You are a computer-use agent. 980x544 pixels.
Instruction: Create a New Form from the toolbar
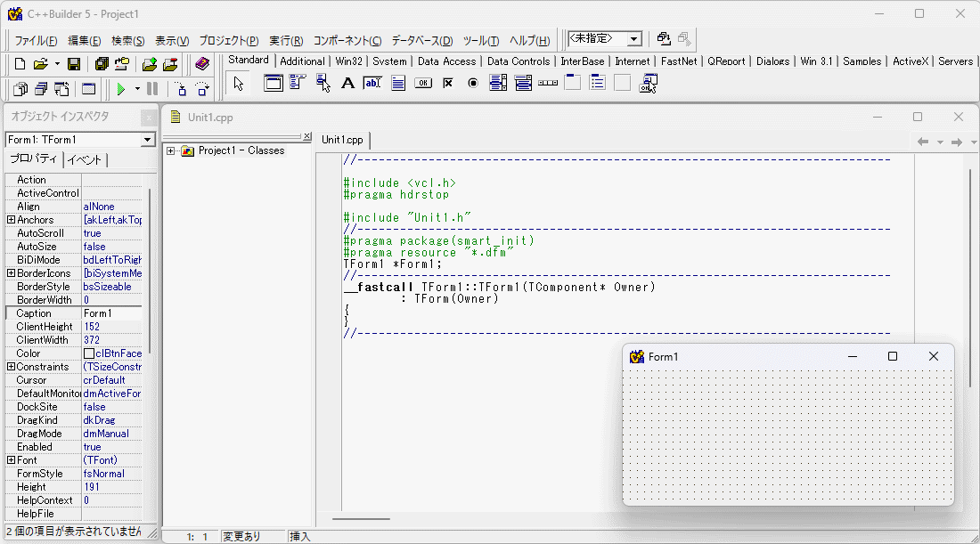coord(89,89)
